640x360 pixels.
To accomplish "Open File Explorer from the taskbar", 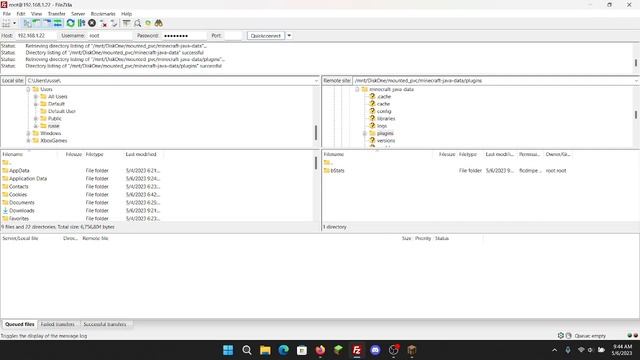I will click(265, 350).
